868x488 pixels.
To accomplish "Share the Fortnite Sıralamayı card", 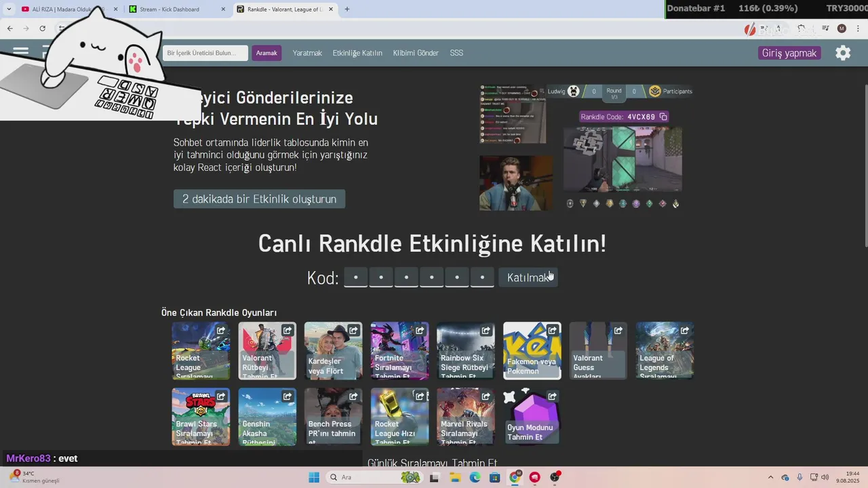I will [420, 331].
